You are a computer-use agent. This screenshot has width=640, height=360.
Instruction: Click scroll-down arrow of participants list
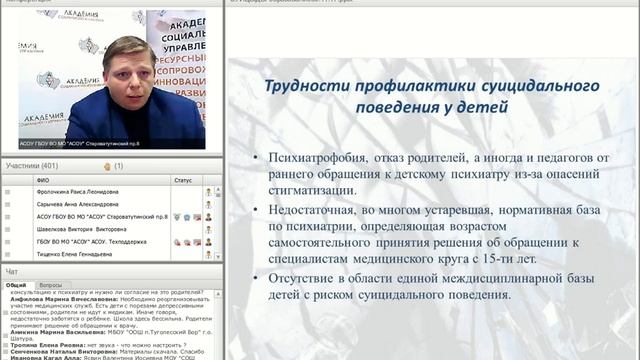pyautogui.click(x=218, y=257)
